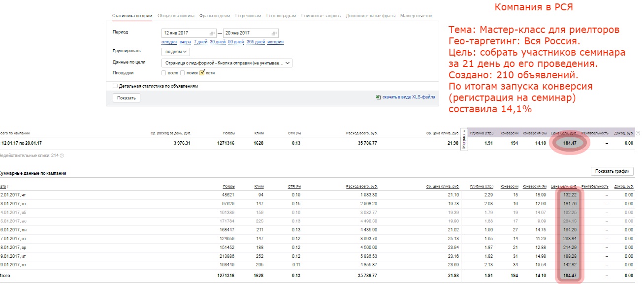Sort by Клики in Суммарные данные table
Screen dimensions: 644x284
click(259, 187)
